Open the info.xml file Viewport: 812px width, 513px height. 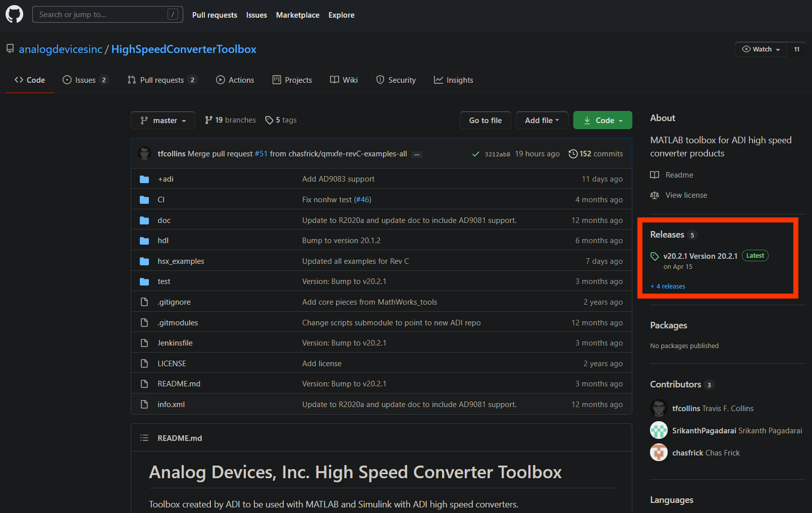(x=171, y=405)
